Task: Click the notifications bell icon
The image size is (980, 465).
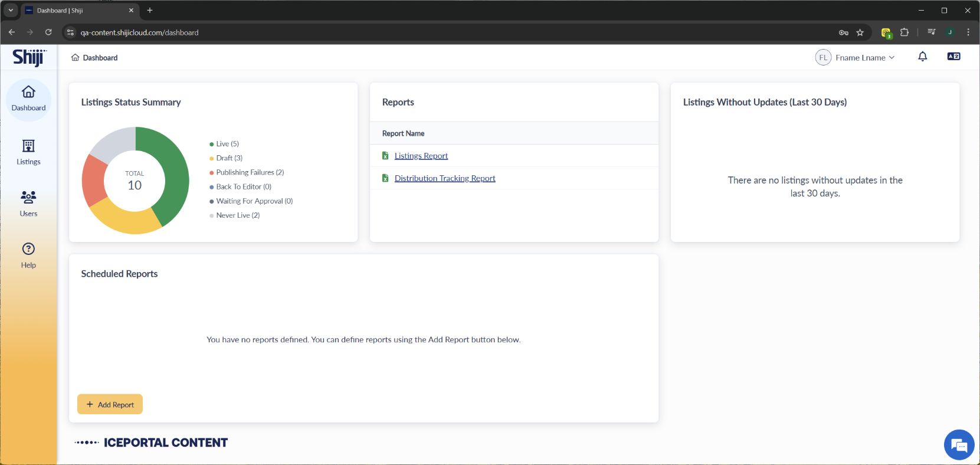Action: click(x=922, y=57)
